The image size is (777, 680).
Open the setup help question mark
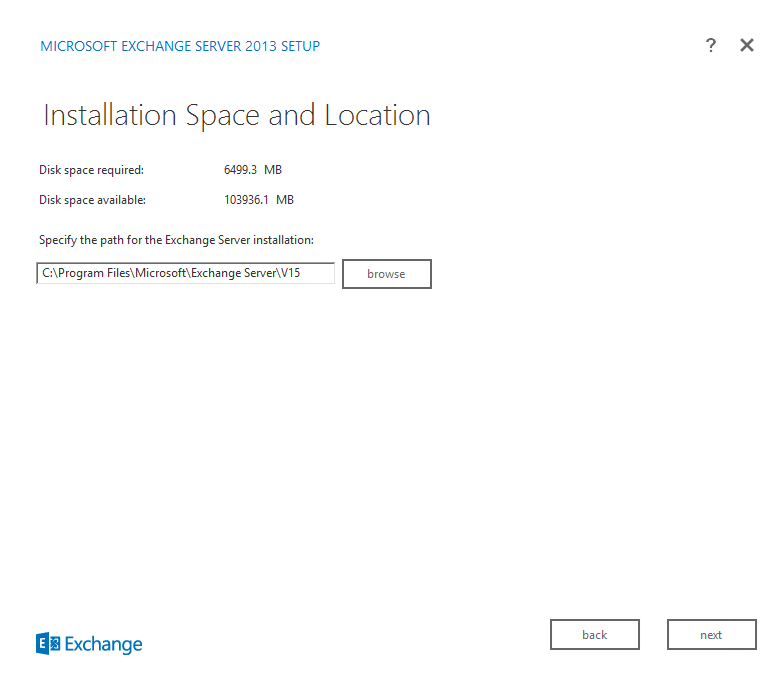[711, 46]
